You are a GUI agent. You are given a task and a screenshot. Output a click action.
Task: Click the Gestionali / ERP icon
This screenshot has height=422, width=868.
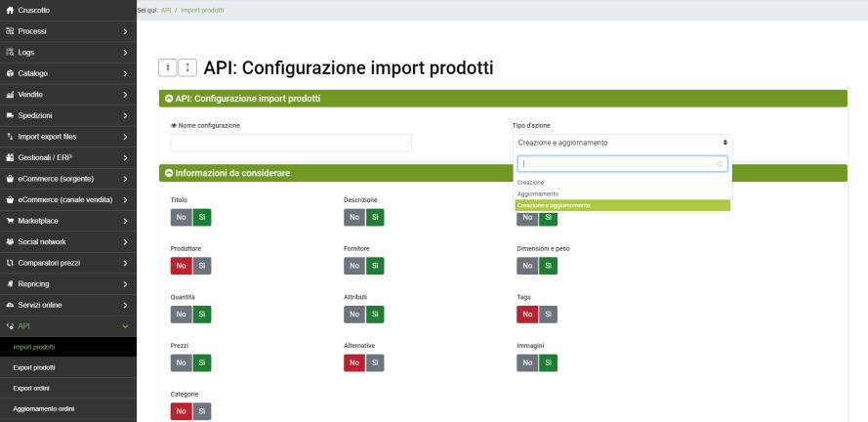[x=10, y=158]
